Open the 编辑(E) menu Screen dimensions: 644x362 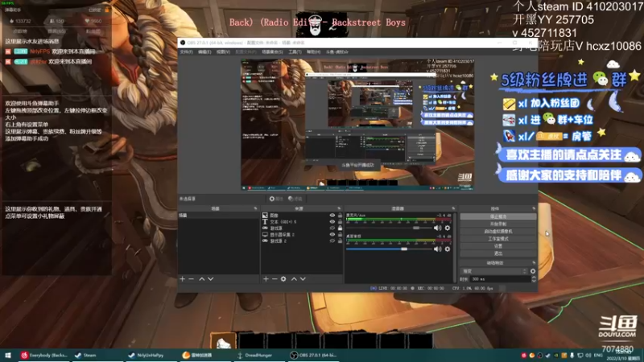pos(204,52)
